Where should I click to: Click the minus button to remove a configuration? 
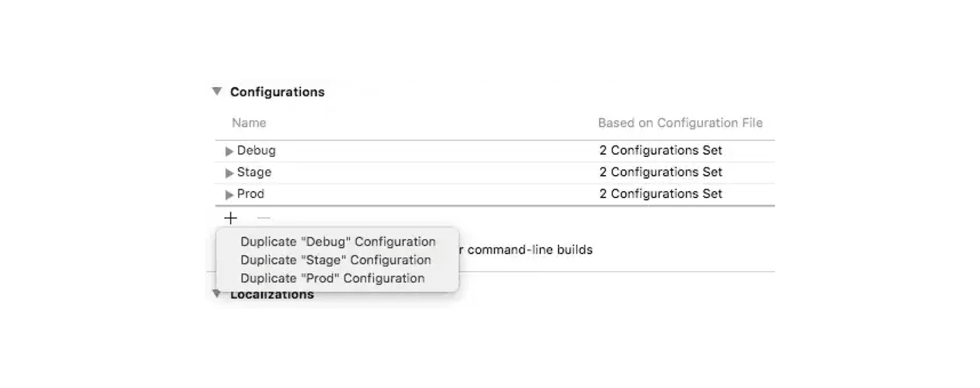click(264, 219)
